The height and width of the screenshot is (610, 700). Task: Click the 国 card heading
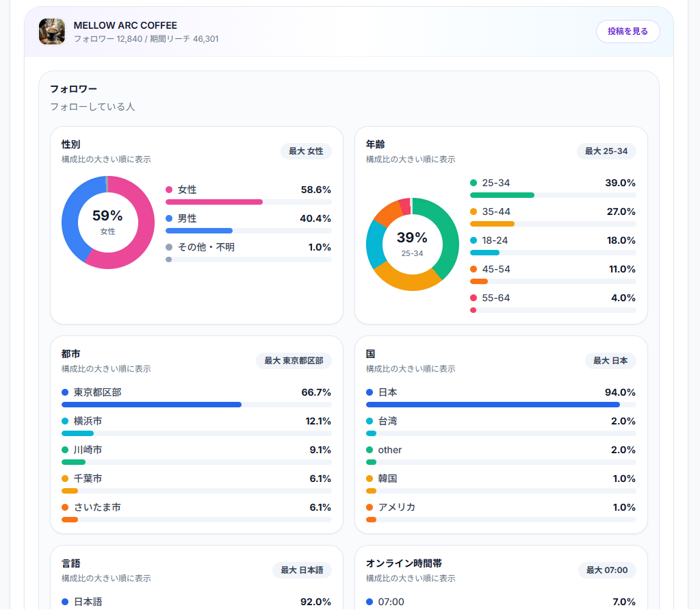click(x=371, y=354)
